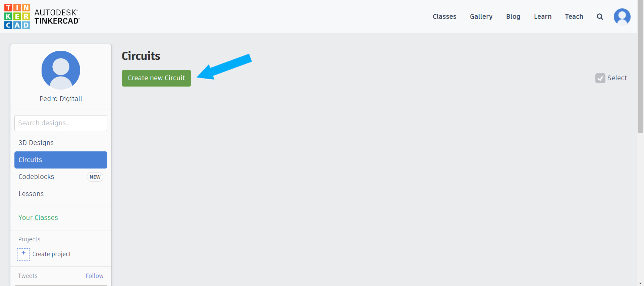
Task: Click the scrollbar down arrow
Action: [640, 283]
